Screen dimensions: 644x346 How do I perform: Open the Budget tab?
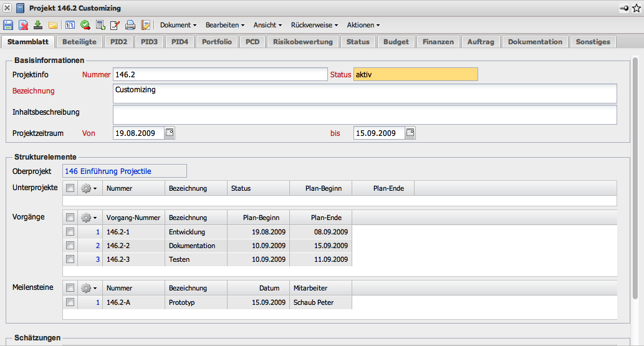(396, 42)
